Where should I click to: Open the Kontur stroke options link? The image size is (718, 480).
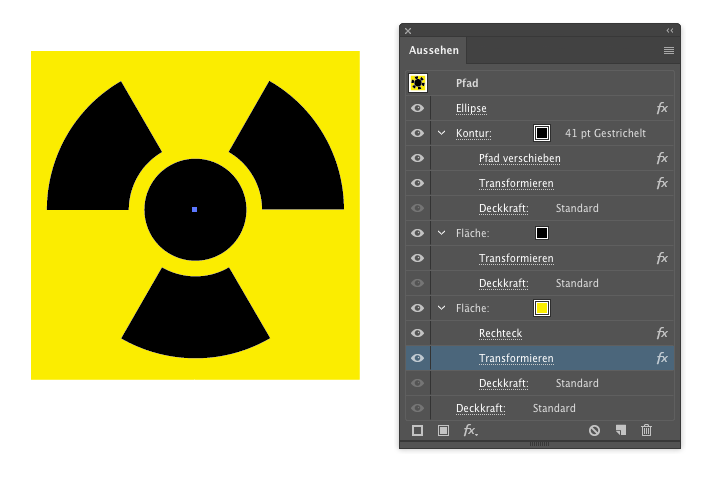click(473, 134)
